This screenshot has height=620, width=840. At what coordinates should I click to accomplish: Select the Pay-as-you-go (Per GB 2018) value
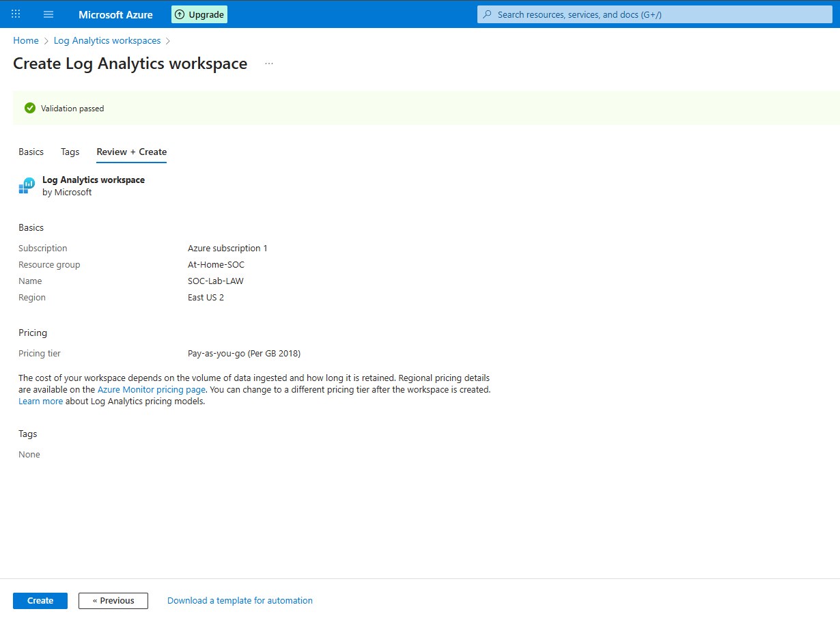(x=244, y=353)
